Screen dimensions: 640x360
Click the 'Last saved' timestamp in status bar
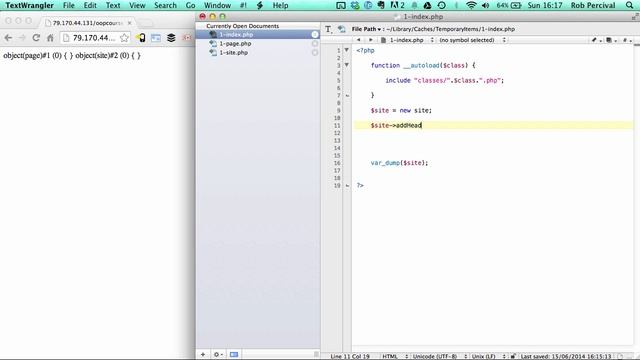coord(566,356)
